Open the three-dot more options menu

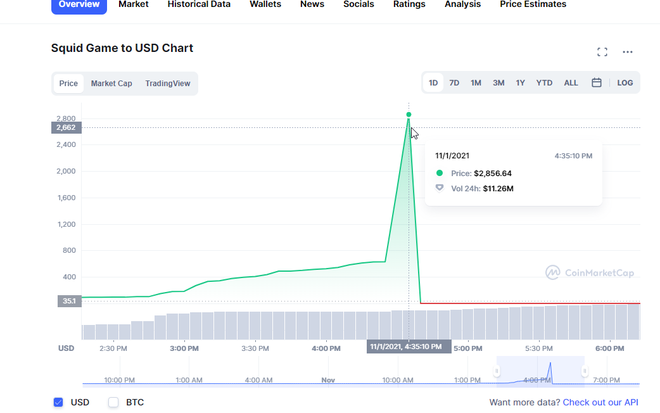tap(627, 52)
